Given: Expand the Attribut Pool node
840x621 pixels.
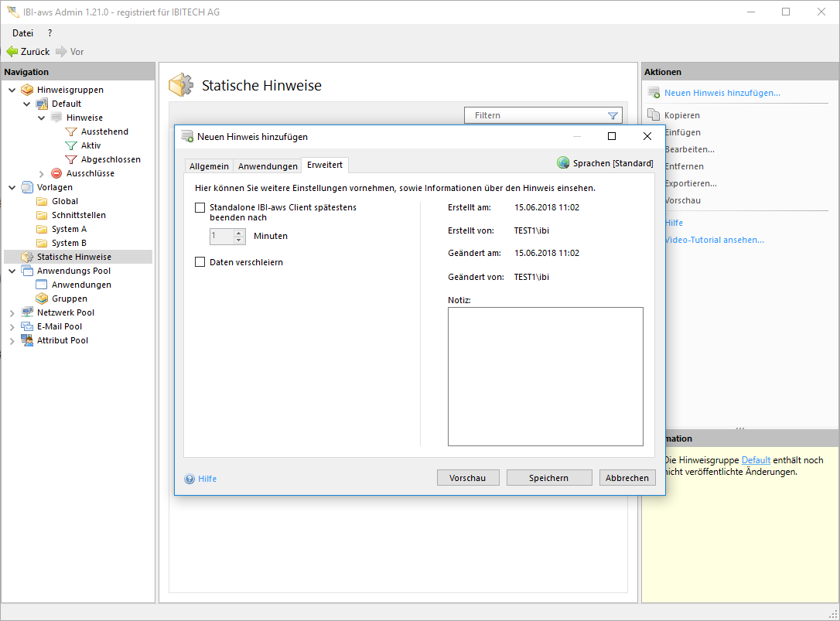Looking at the screenshot, I should click(12, 340).
